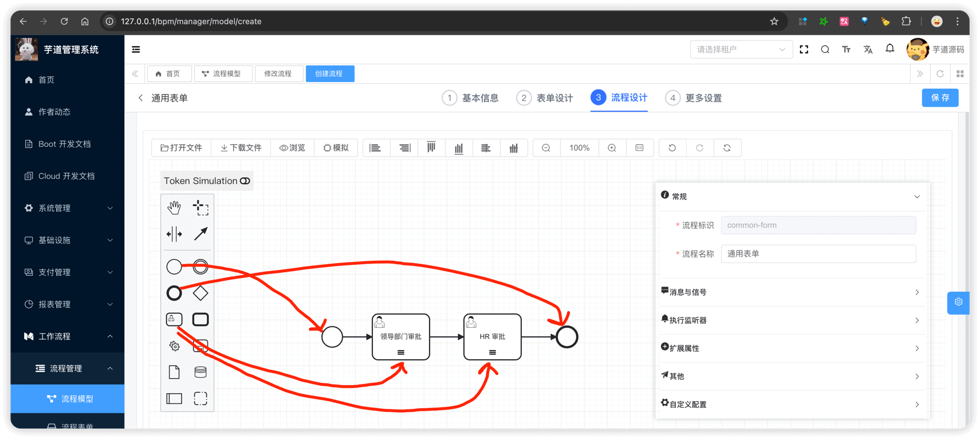Select the Hand tool in palette

174,207
